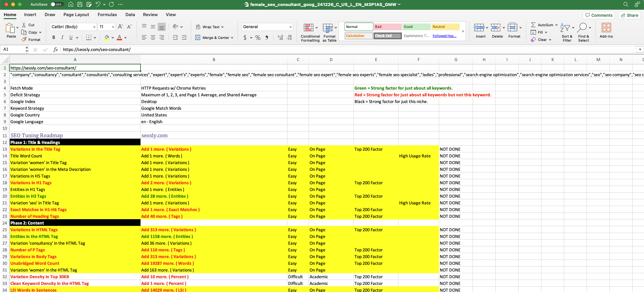Switch to the Formulas tab
The height and width of the screenshot is (292, 644).
click(x=107, y=15)
